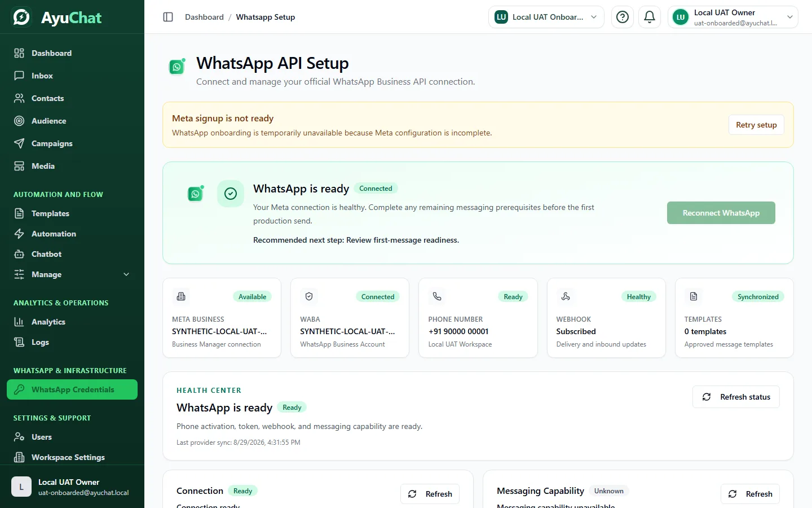Click the Webhook card icon
This screenshot has width=812, height=508.
click(566, 296)
